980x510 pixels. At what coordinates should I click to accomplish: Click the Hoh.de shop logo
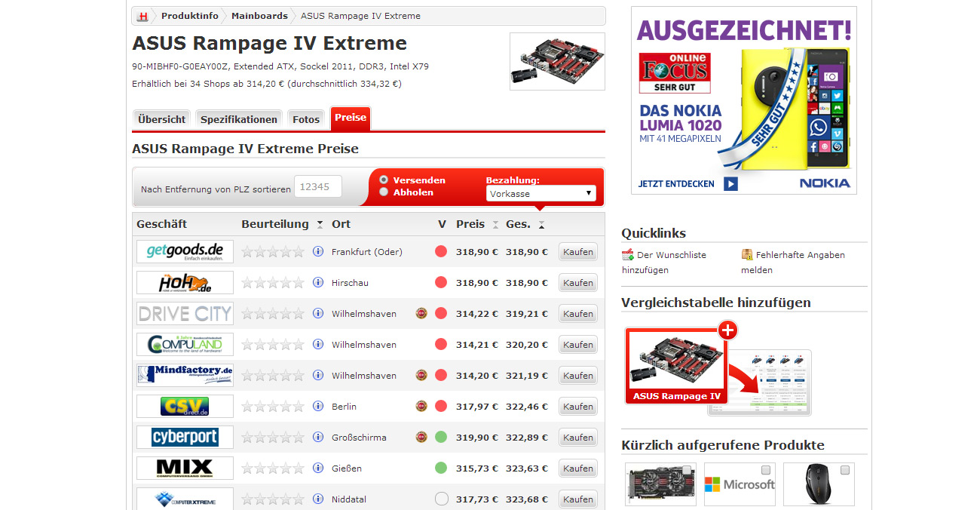185,282
